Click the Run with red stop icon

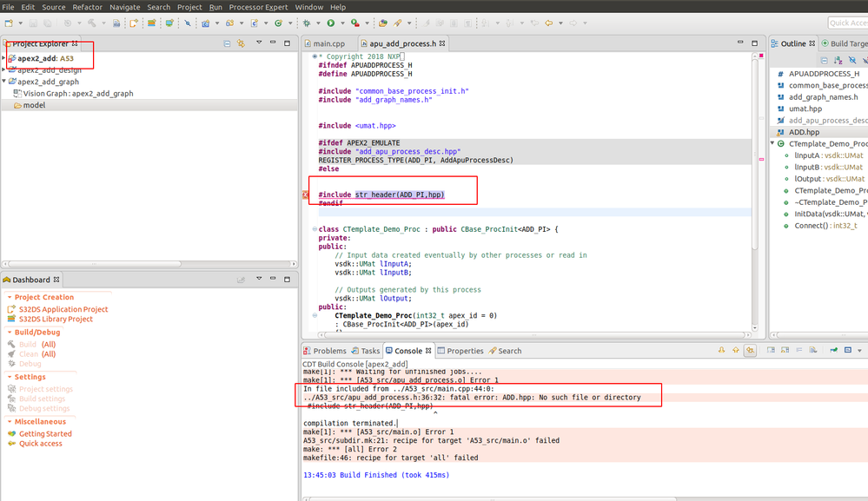pos(354,23)
